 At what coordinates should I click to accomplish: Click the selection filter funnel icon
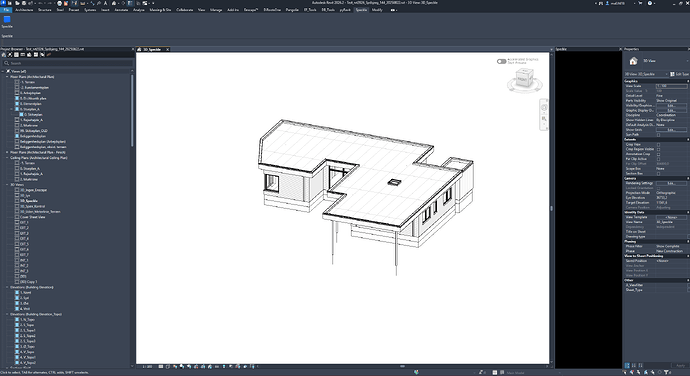coord(667,372)
